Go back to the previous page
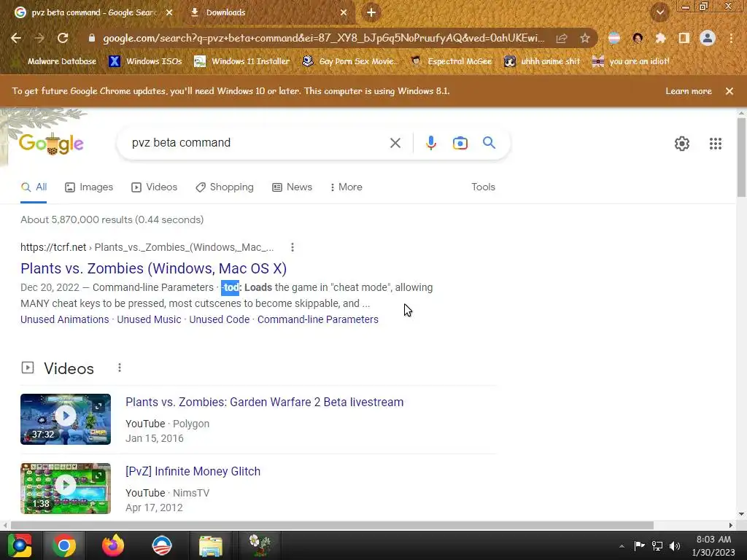The height and width of the screenshot is (560, 747). [16, 38]
